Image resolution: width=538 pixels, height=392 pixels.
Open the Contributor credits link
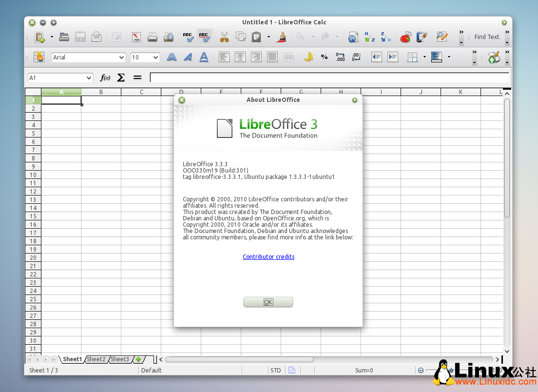coord(269,256)
